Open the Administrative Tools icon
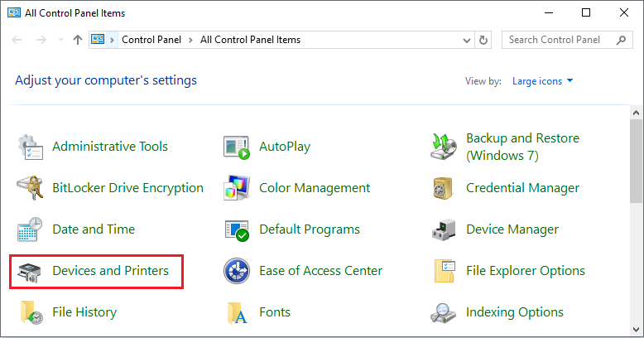644x338 pixels. (31, 147)
